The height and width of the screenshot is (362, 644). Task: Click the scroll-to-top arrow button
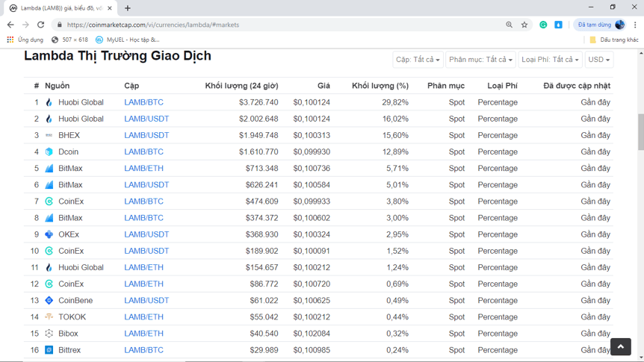pyautogui.click(x=621, y=347)
